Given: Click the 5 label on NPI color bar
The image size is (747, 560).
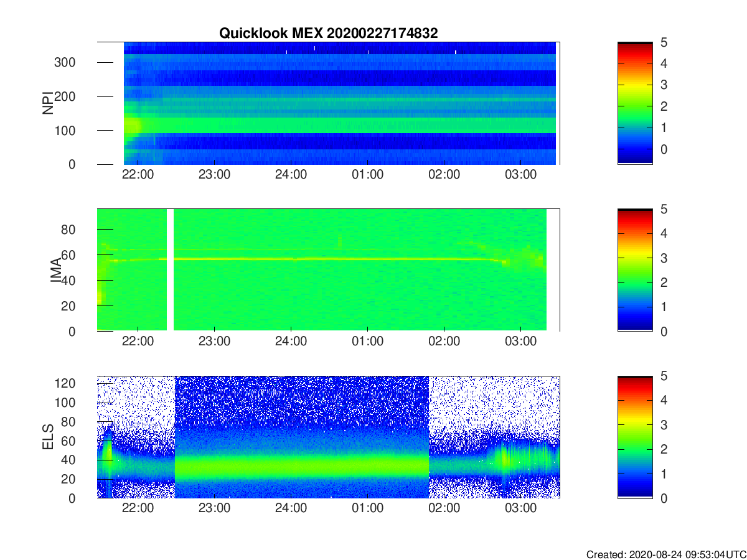Looking at the screenshot, I should tap(663, 42).
